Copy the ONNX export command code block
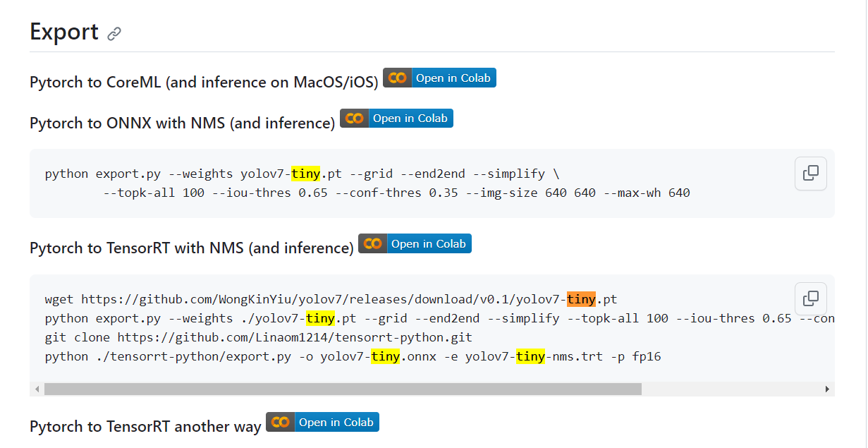868x448 pixels. pyautogui.click(x=811, y=173)
